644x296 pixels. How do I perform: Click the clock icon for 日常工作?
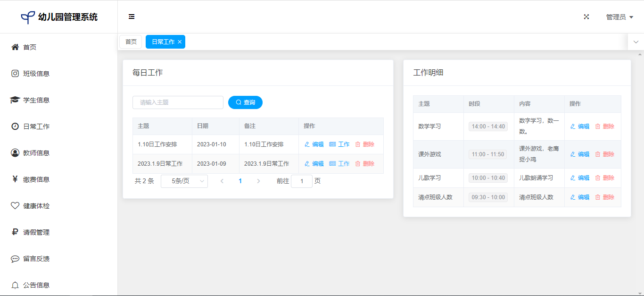tap(15, 127)
